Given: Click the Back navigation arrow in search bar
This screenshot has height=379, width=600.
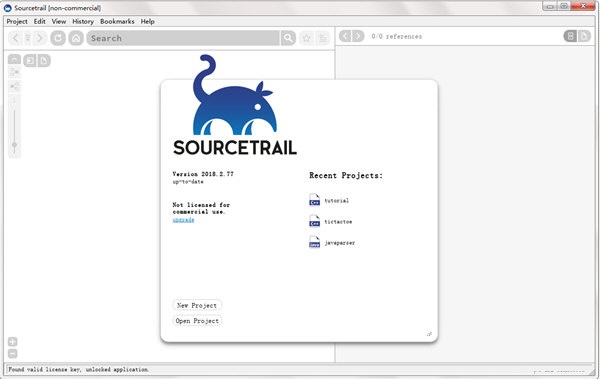Looking at the screenshot, I should click(15, 38).
